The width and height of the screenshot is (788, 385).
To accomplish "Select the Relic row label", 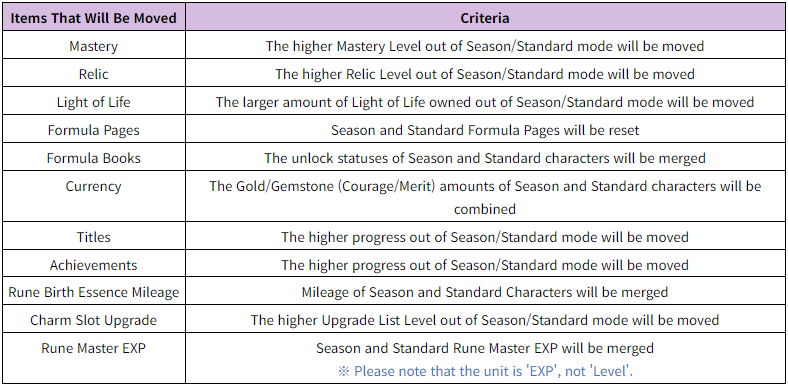I will click(x=93, y=74).
